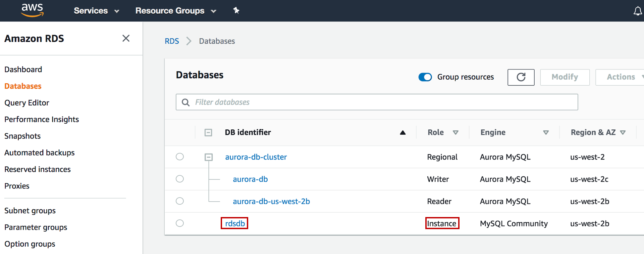Click the Instance role cell for rdsdb

point(441,223)
